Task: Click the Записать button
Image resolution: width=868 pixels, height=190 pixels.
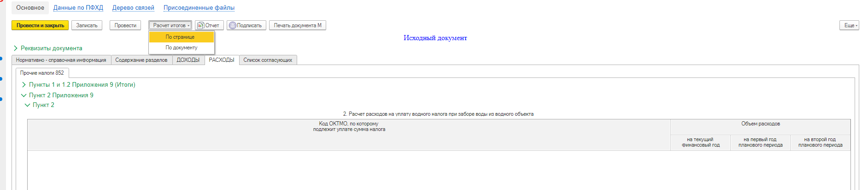Action: click(x=87, y=25)
